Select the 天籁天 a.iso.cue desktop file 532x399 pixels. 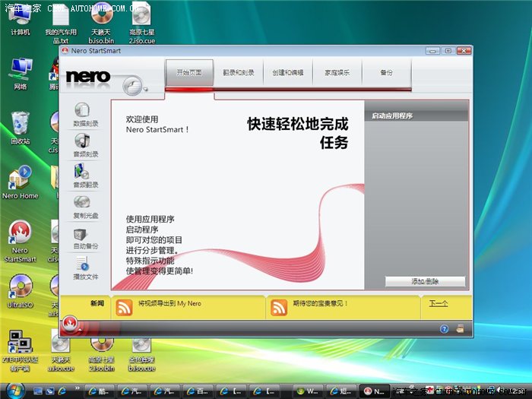[61, 350]
